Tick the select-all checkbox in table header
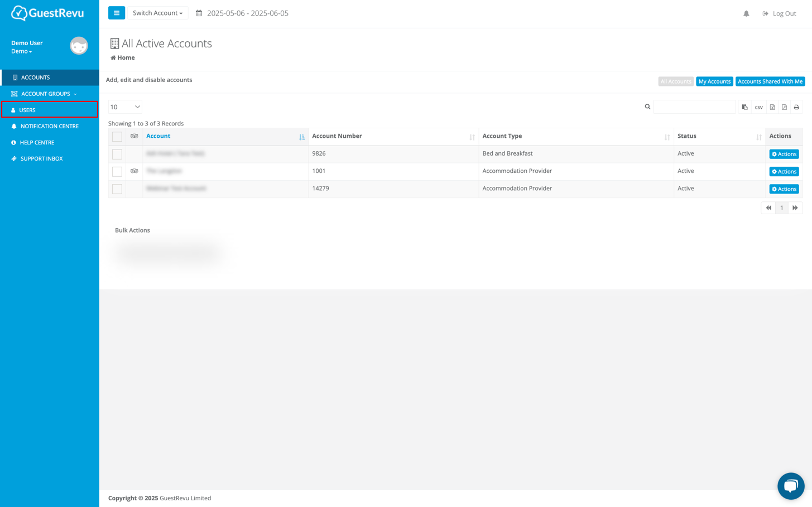This screenshot has height=507, width=812. pos(117,137)
